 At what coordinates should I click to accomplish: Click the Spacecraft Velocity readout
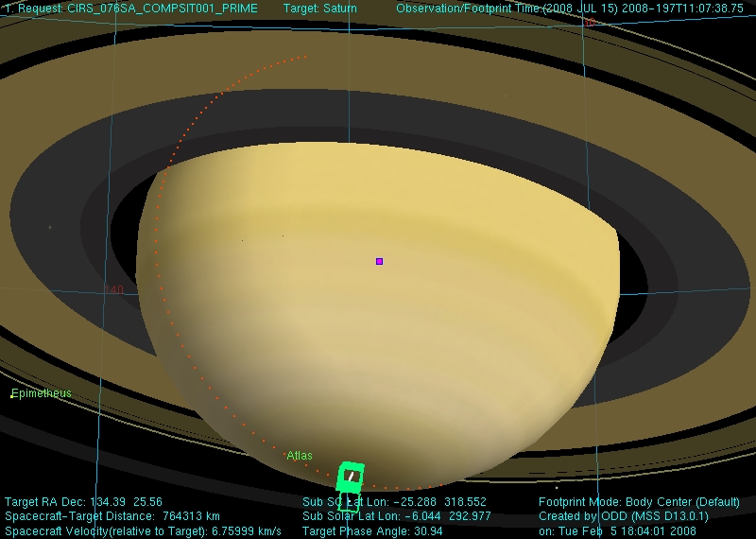(143, 531)
